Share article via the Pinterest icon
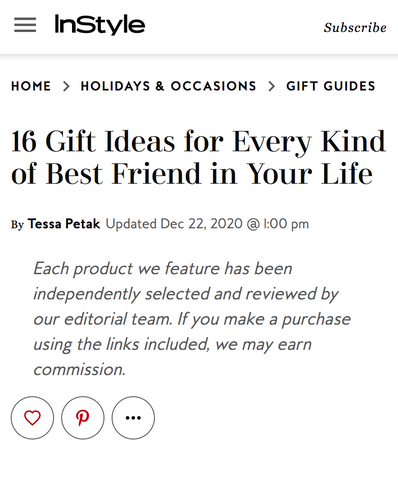The height and width of the screenshot is (480, 398). (83, 418)
